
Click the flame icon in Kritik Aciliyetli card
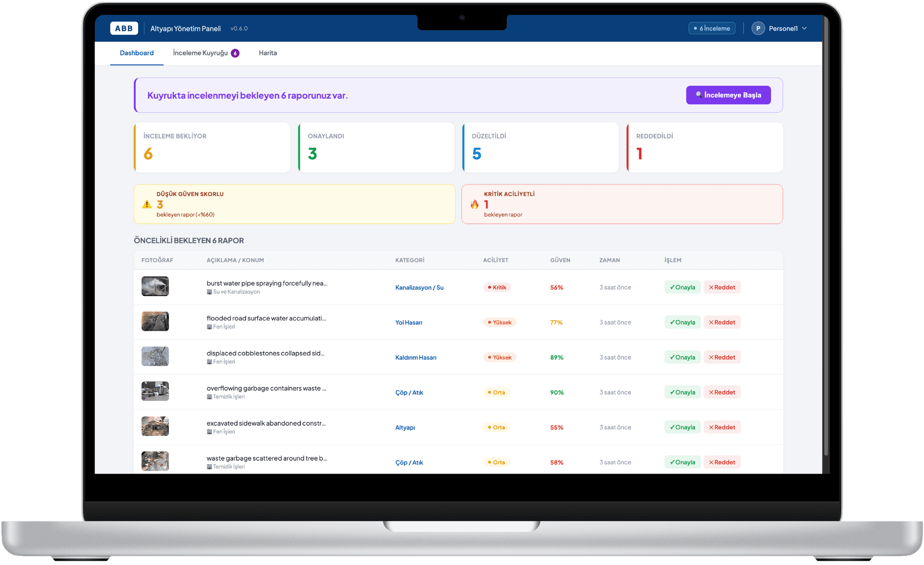475,204
